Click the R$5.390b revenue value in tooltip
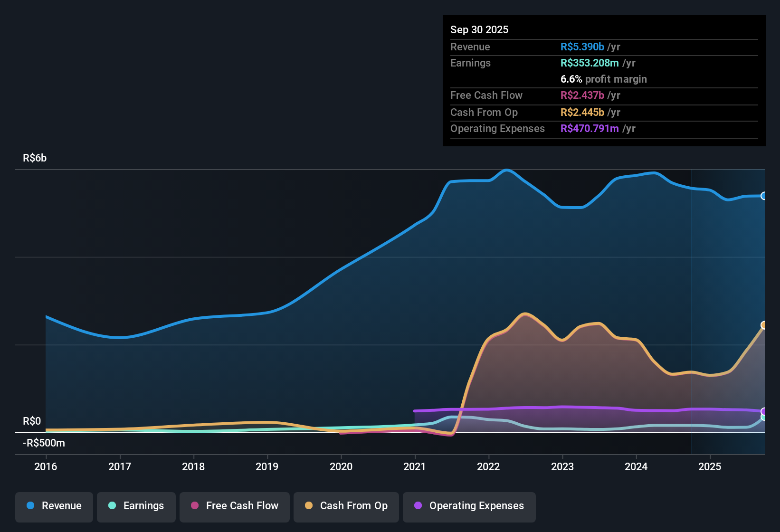Viewport: 780px width, 532px height. tap(583, 47)
